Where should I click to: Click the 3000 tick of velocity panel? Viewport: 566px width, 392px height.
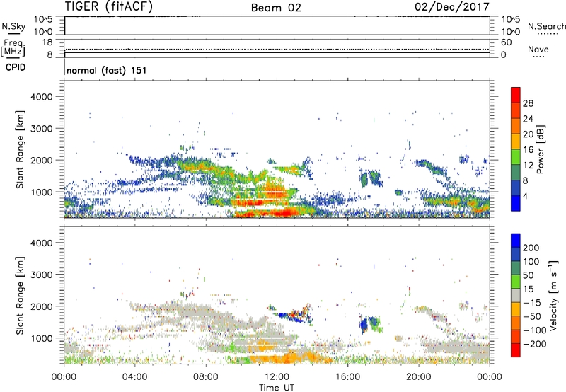click(x=42, y=275)
